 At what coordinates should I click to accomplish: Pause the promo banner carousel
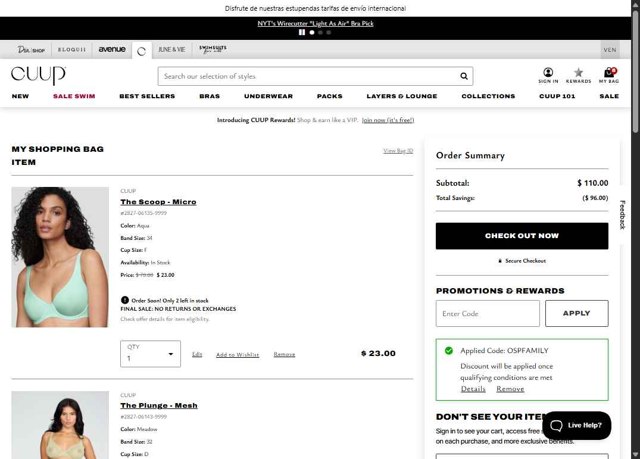(302, 32)
